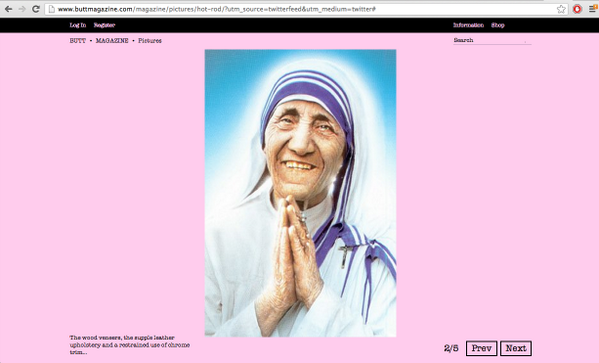Screen dimensions: 599x363
Task: Click the BUTT breadcrumb link
Action: tap(78, 41)
